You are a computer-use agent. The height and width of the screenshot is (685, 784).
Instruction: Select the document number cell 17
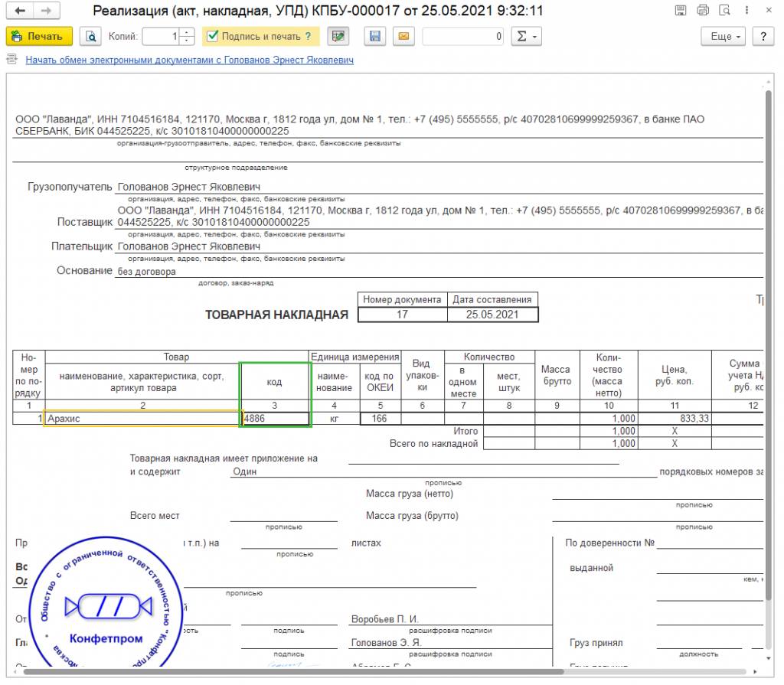tap(403, 315)
